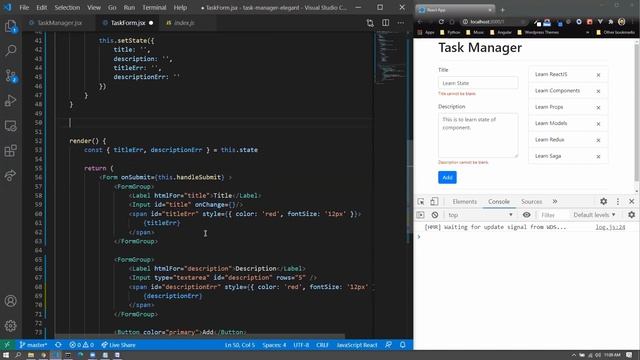
Task: Go to line via Ln 50, Col 5
Action: (x=240, y=345)
